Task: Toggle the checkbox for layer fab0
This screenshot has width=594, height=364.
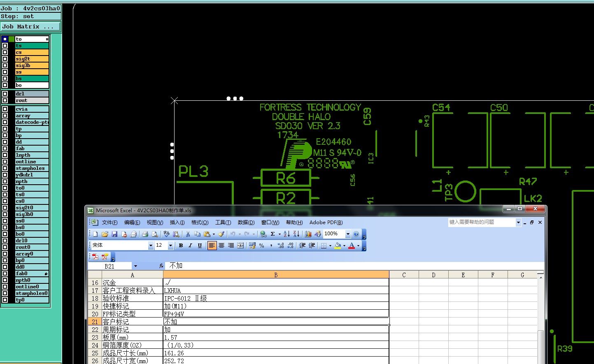Action: 5,274
